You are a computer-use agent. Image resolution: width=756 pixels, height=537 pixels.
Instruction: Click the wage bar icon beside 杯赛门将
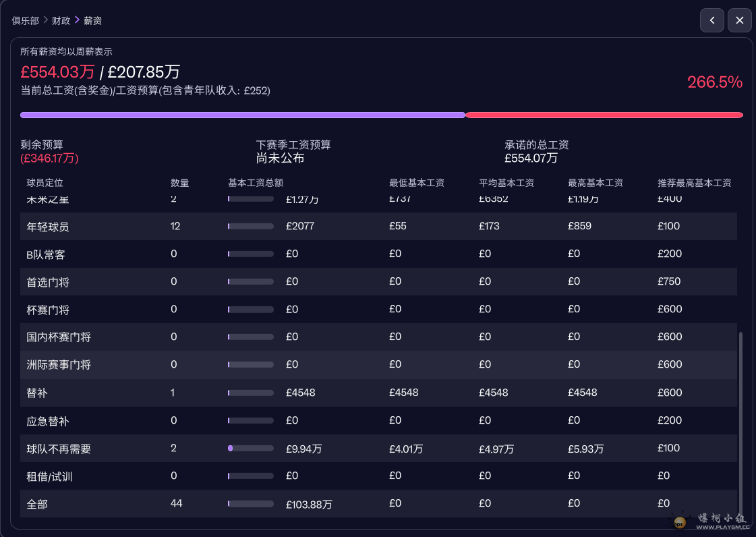[x=250, y=309]
